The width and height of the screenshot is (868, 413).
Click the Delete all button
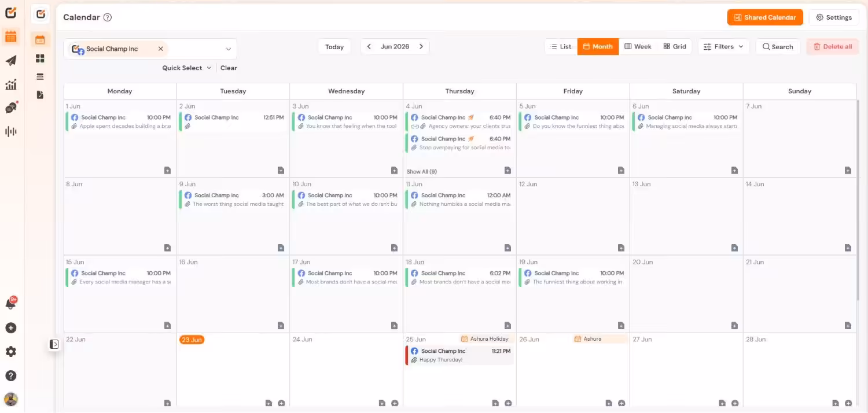tap(833, 47)
